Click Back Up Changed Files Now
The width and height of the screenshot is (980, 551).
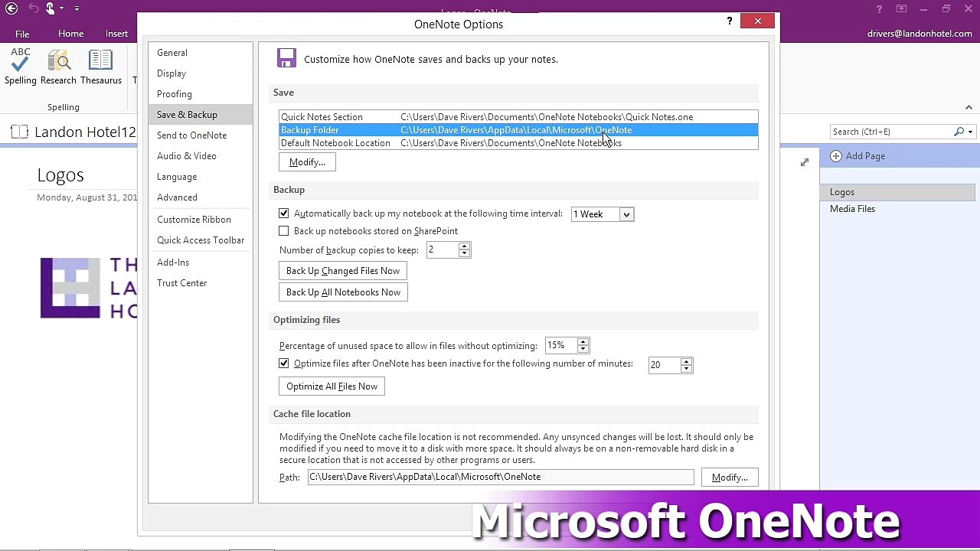343,271
